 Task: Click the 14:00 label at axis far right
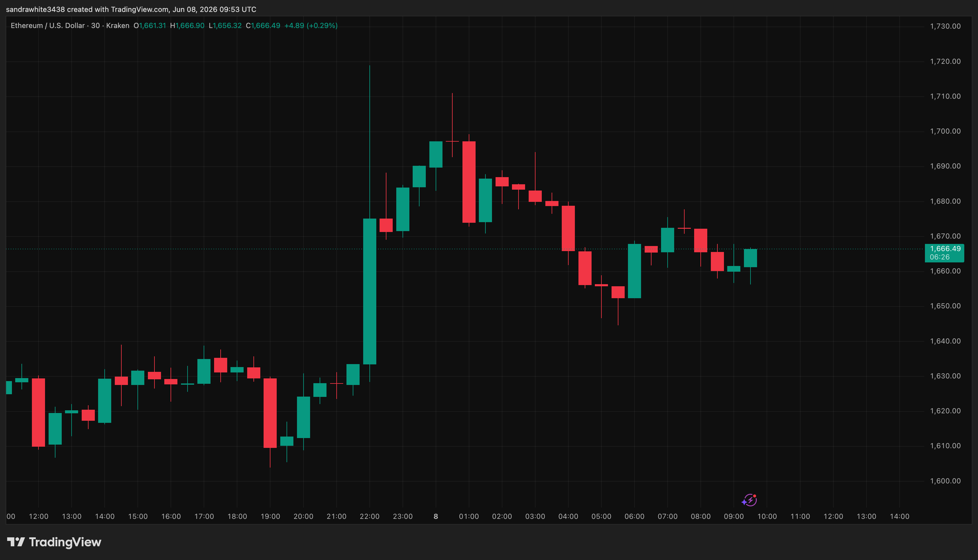[900, 516]
